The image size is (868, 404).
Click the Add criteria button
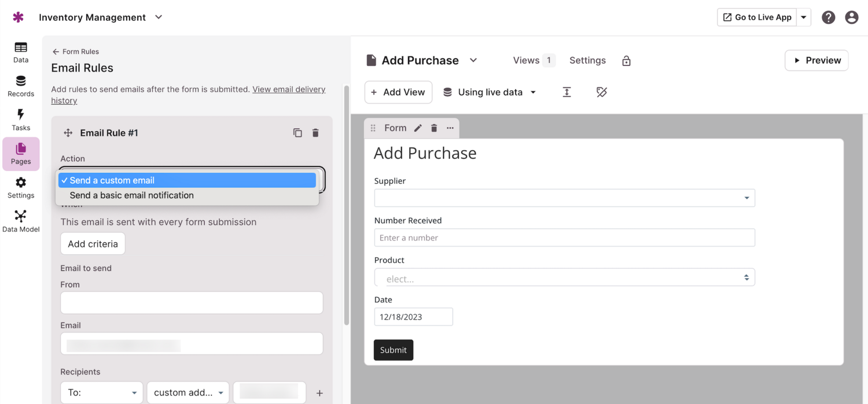pyautogui.click(x=93, y=244)
